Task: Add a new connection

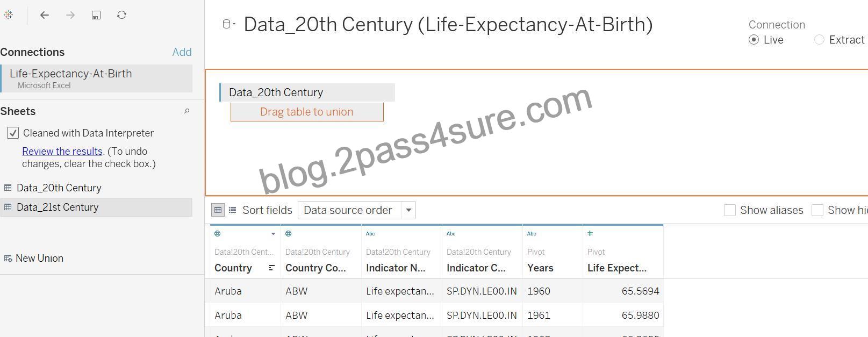Action: [x=182, y=52]
